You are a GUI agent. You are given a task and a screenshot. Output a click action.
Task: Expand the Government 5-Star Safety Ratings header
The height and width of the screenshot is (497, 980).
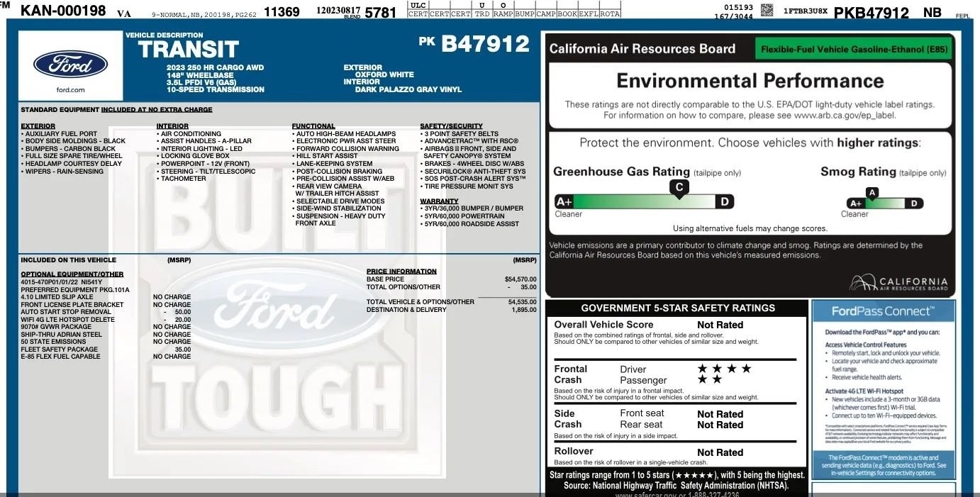pyautogui.click(x=677, y=307)
